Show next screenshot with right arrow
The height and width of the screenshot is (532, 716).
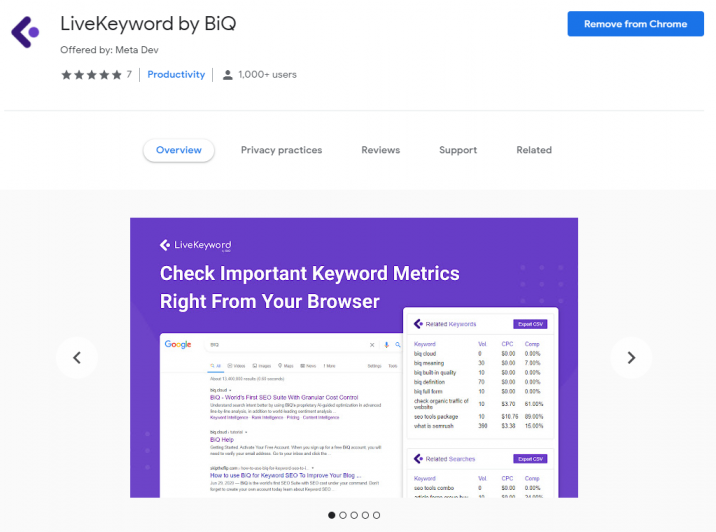point(631,358)
